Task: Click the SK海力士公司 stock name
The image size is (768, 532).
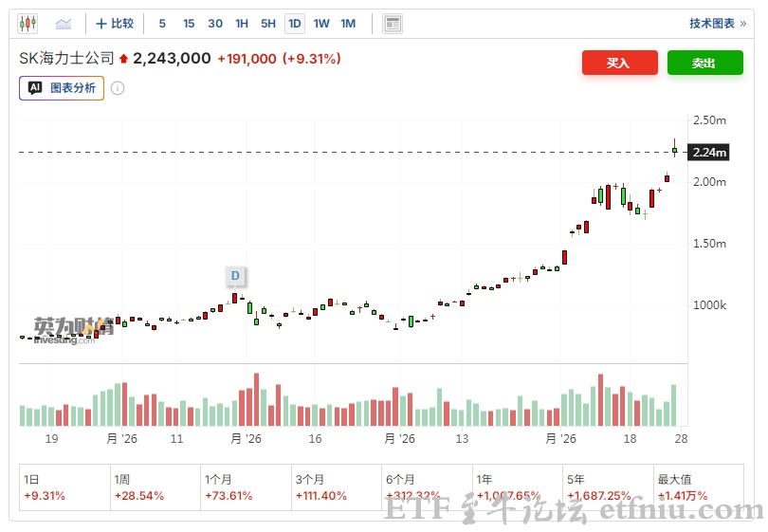Action: point(66,58)
